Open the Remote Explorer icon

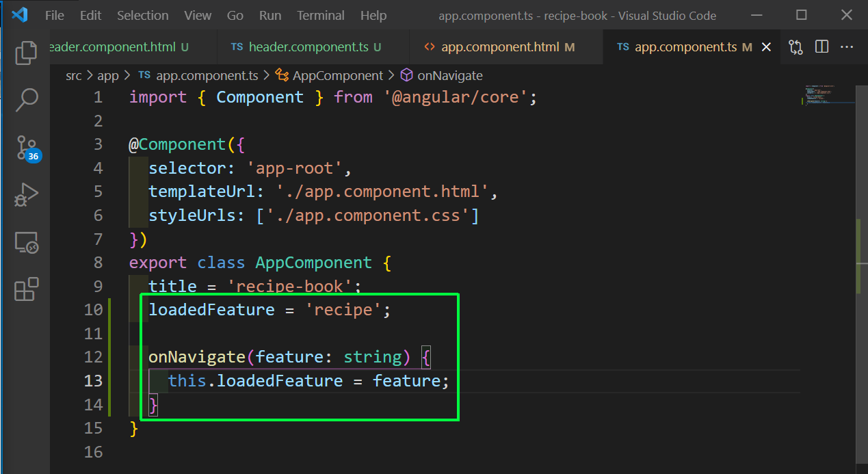coord(25,242)
